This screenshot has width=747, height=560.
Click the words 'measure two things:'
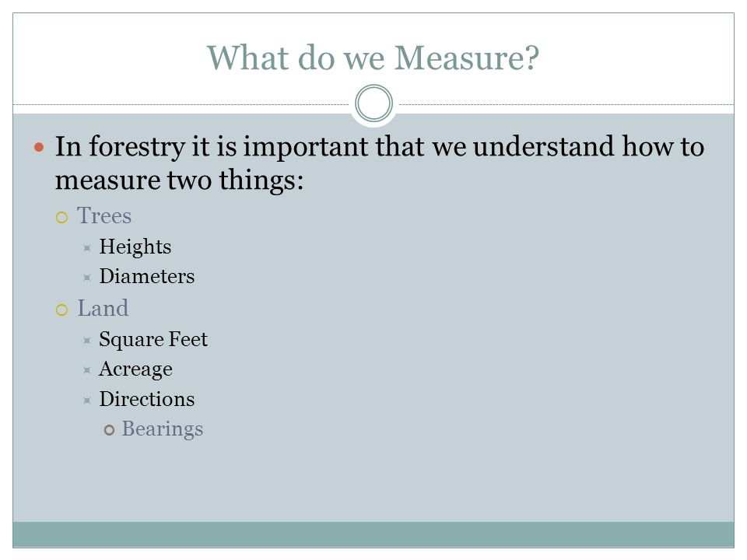click(x=179, y=180)
